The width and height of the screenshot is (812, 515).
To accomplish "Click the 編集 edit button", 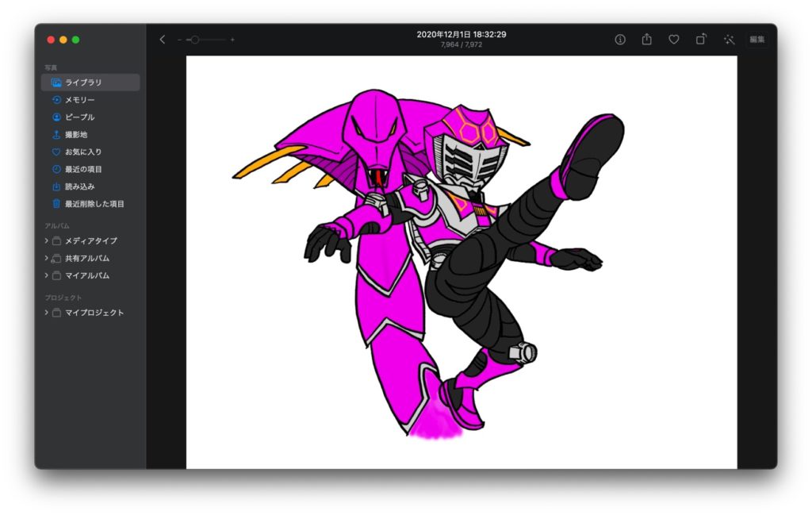I will (757, 40).
